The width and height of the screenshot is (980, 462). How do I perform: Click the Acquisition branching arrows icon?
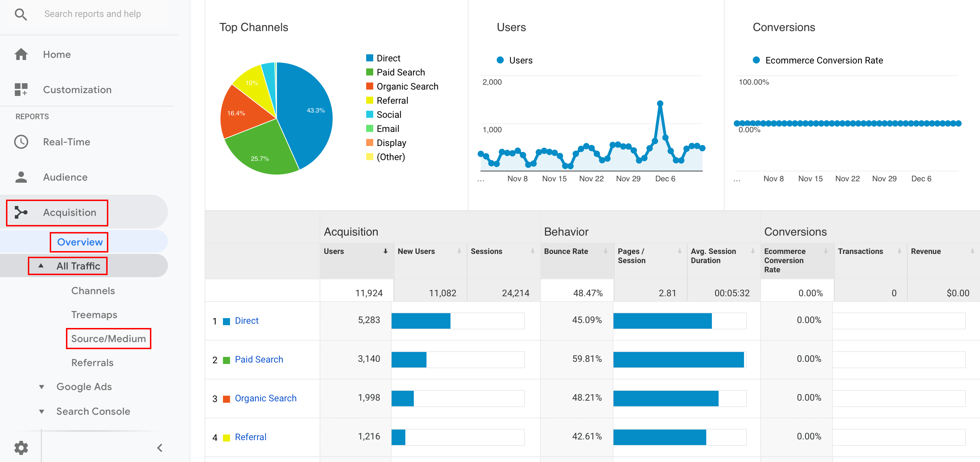21,212
